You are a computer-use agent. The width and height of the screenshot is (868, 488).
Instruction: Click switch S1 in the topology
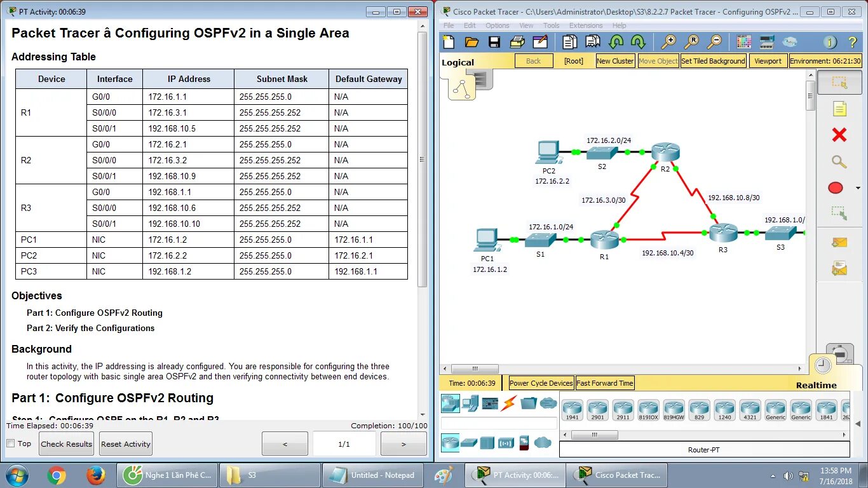[540, 240]
